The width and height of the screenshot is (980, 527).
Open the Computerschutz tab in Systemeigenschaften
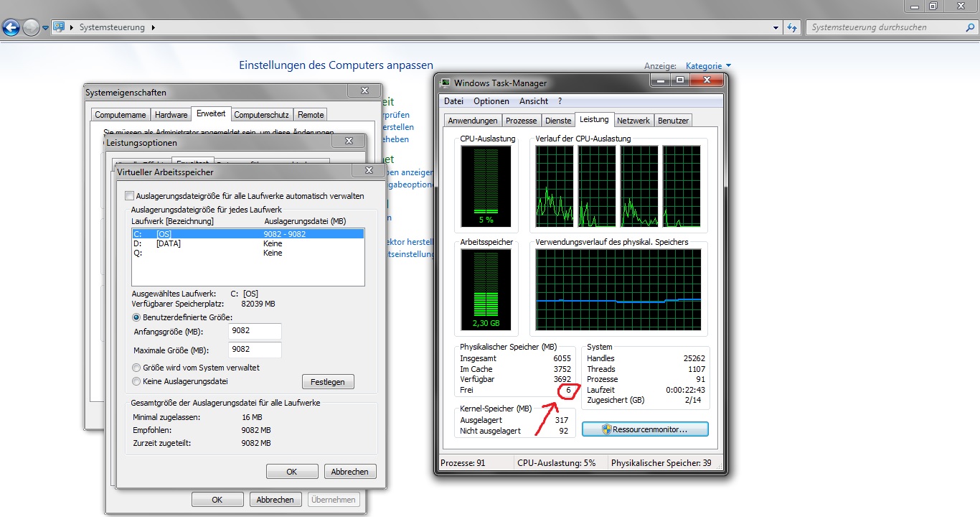261,115
